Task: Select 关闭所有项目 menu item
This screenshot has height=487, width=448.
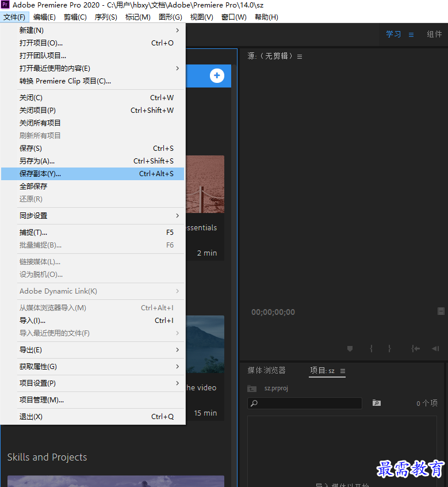Action: point(93,123)
